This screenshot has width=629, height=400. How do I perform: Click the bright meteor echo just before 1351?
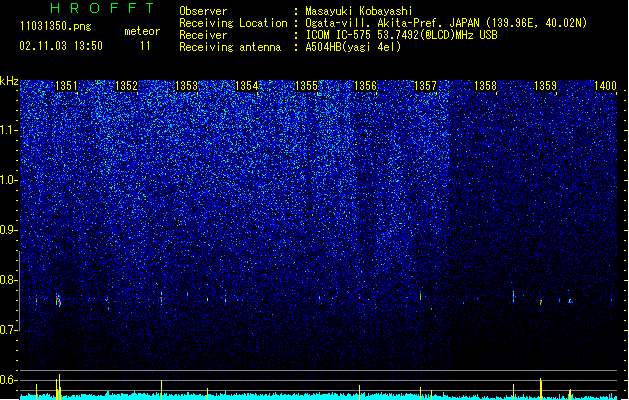point(59,300)
